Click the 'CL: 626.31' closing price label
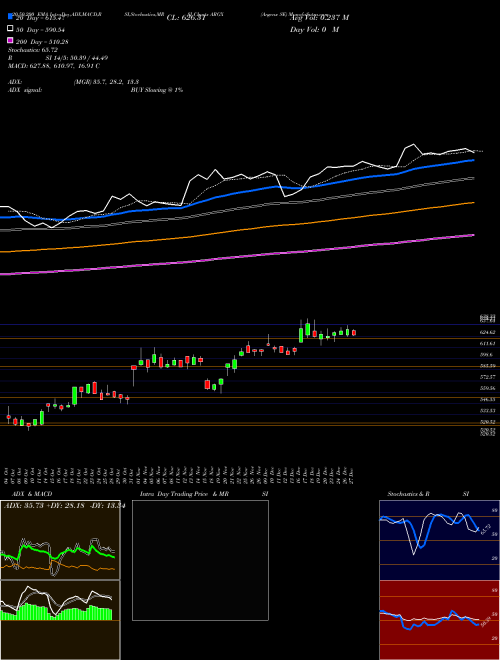This screenshot has width=500, height=660. click(x=186, y=18)
